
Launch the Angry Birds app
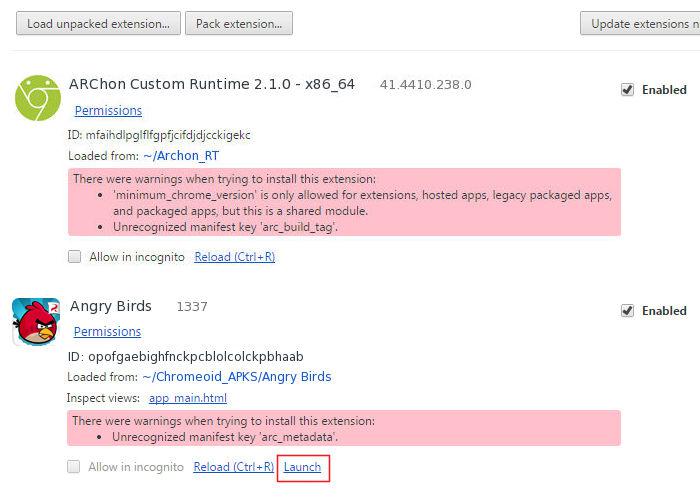tap(302, 467)
